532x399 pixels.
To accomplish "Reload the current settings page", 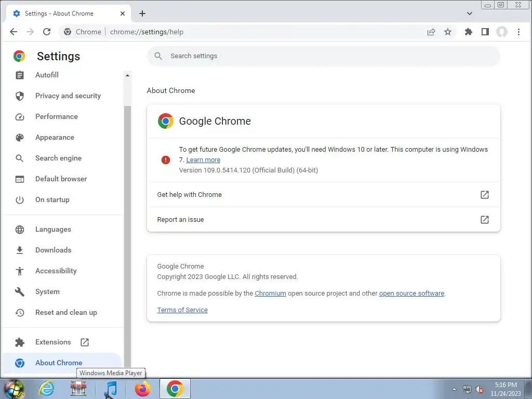I will [x=47, y=32].
